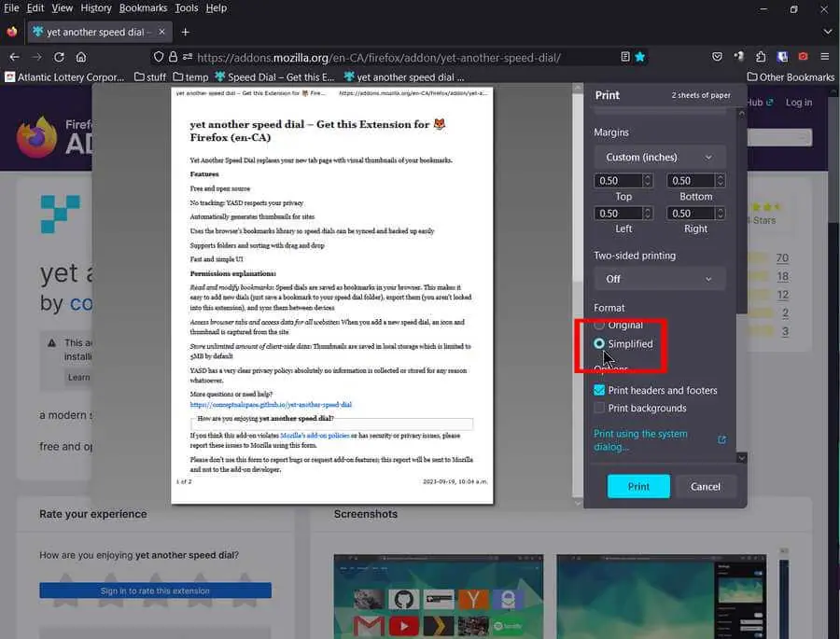
Task: Open the Extensions puzzle-piece icon
Action: [x=761, y=57]
